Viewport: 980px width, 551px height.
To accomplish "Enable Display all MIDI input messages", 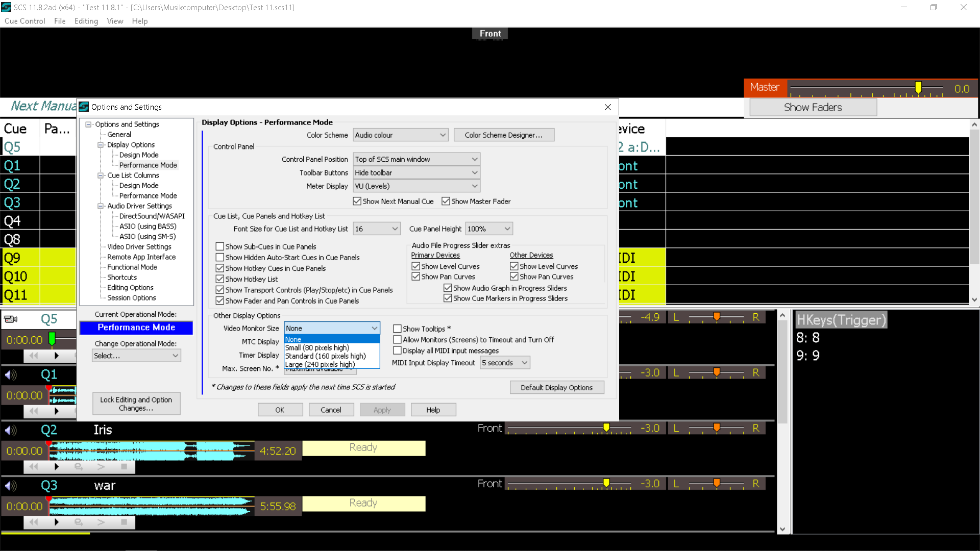I will 397,350.
